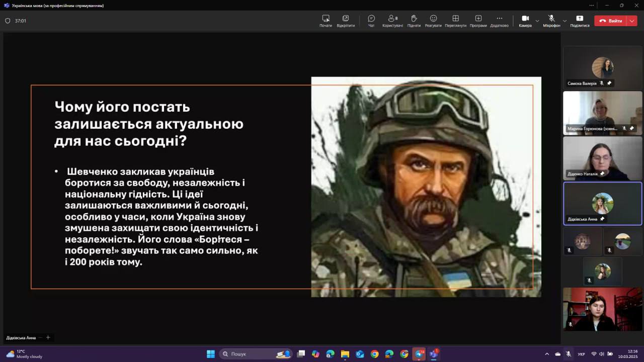Toggle system tray microphone mute icon
Screen dimensions: 644x362
pos(569,354)
